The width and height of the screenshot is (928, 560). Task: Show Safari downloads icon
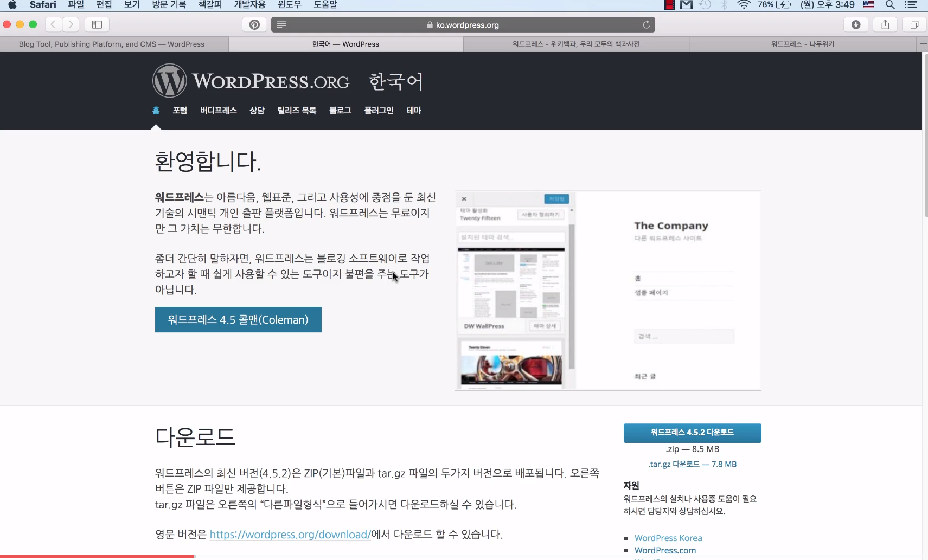(856, 24)
